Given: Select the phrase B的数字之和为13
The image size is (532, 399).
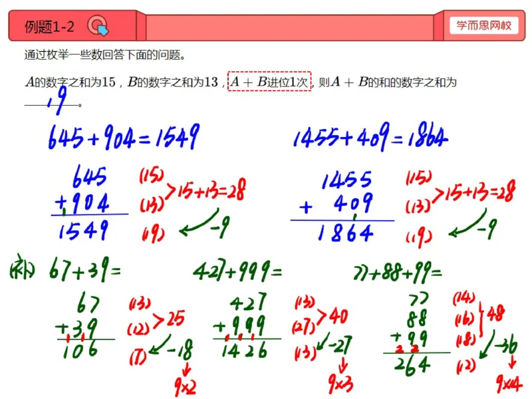Looking at the screenshot, I should pyautogui.click(x=173, y=82).
